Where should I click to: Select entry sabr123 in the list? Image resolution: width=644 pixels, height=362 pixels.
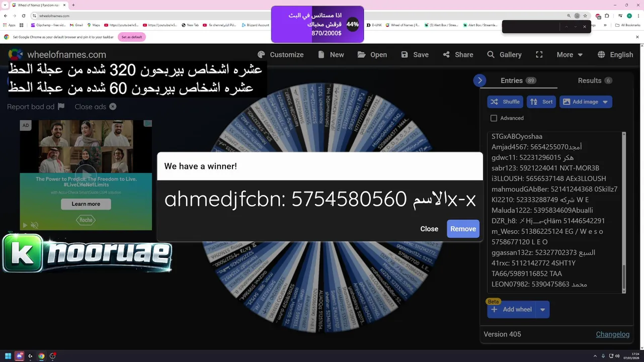click(x=545, y=168)
